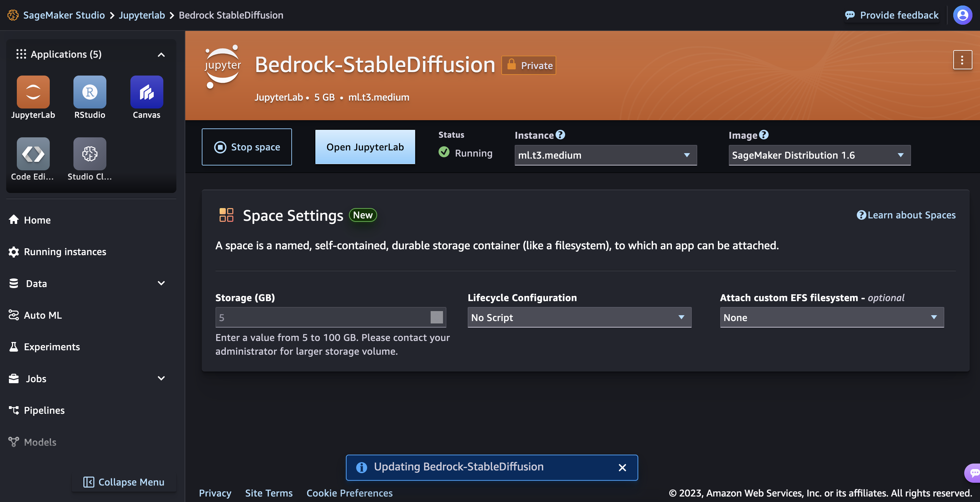Open the Lifecycle Configuration dropdown
Screen dimensions: 980x502
[x=580, y=317]
